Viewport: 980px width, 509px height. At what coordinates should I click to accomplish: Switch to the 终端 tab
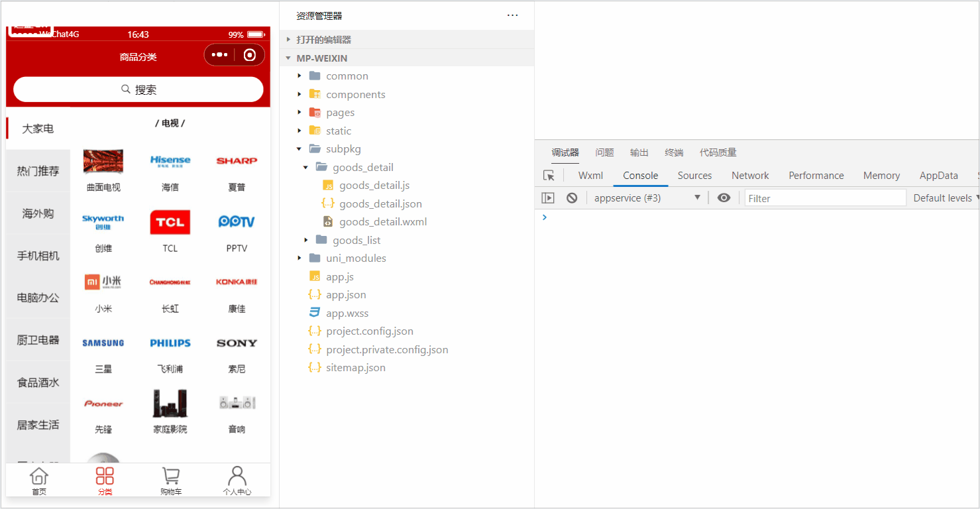(674, 152)
